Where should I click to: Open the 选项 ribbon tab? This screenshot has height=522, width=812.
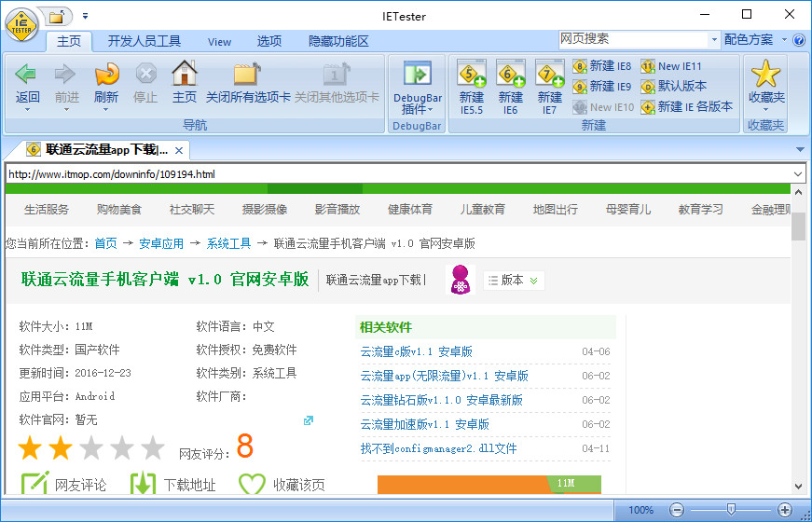coord(269,41)
